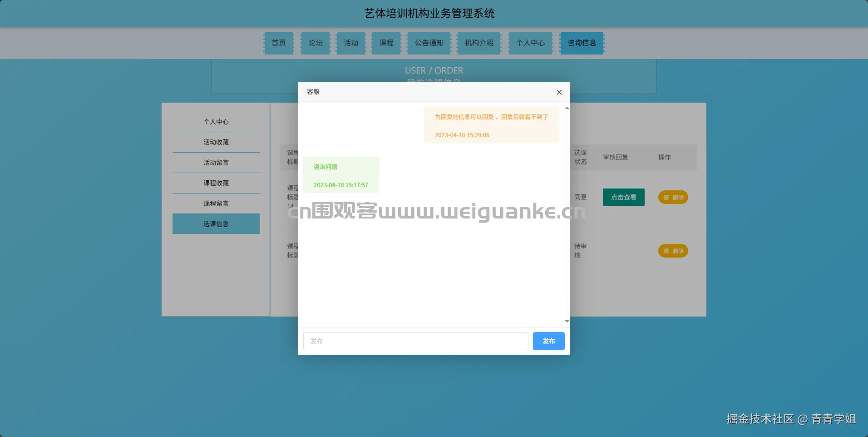Click scroll-down arrow in chat scrollbar
868x437 pixels.
[567, 321]
